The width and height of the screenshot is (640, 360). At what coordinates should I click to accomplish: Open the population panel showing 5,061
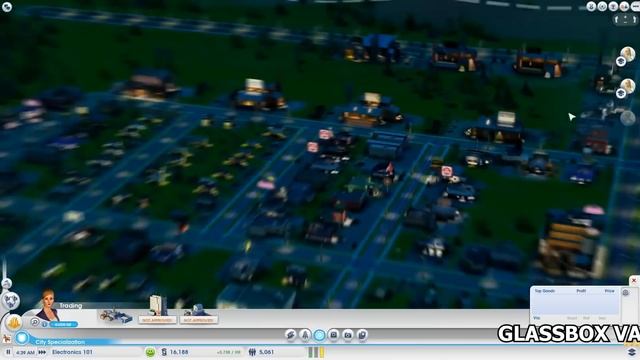(261, 352)
